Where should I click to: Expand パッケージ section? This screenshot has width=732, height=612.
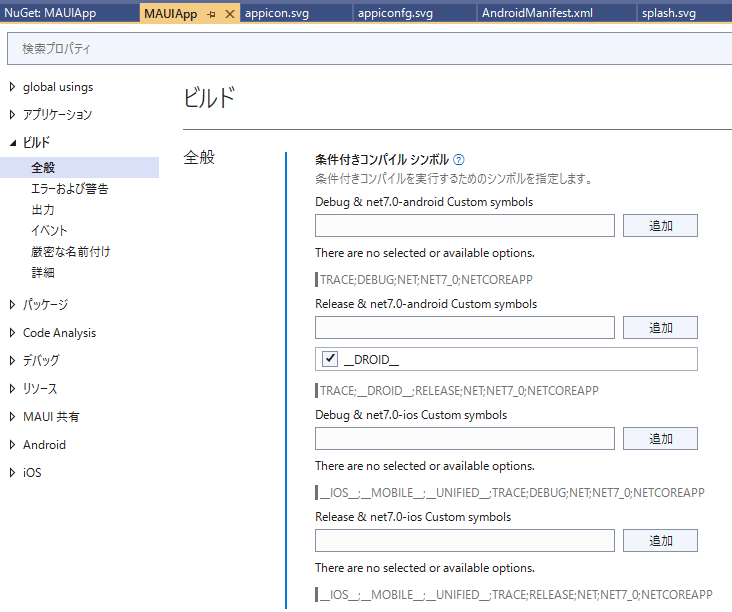pos(12,305)
